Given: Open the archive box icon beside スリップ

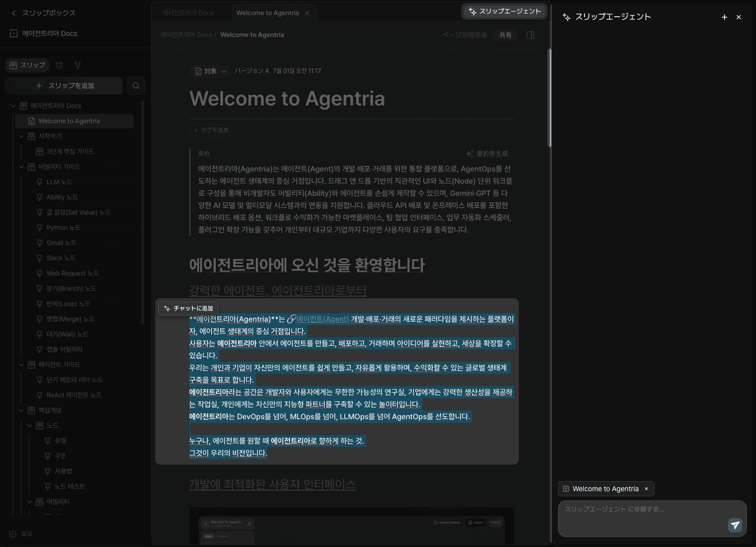Looking at the screenshot, I should point(59,65).
